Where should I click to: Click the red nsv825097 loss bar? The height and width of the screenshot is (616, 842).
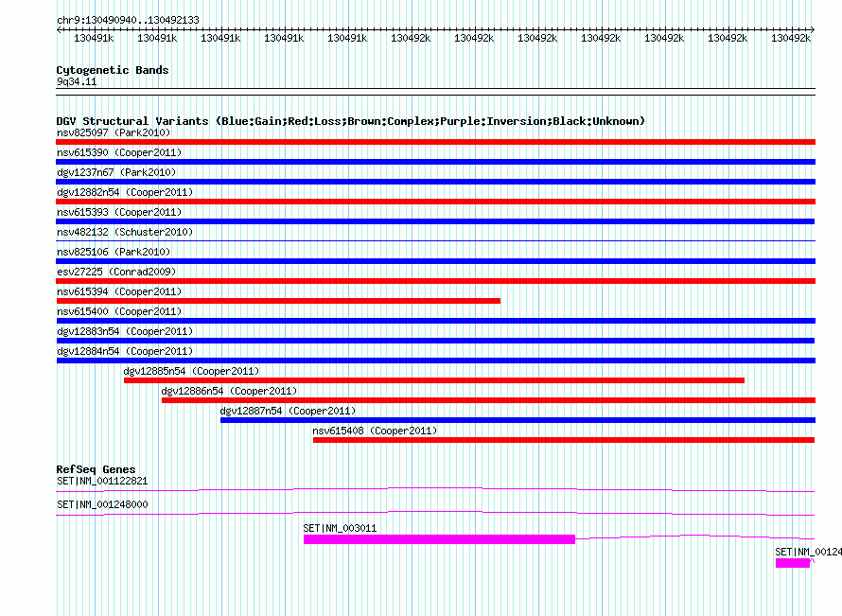pyautogui.click(x=435, y=142)
